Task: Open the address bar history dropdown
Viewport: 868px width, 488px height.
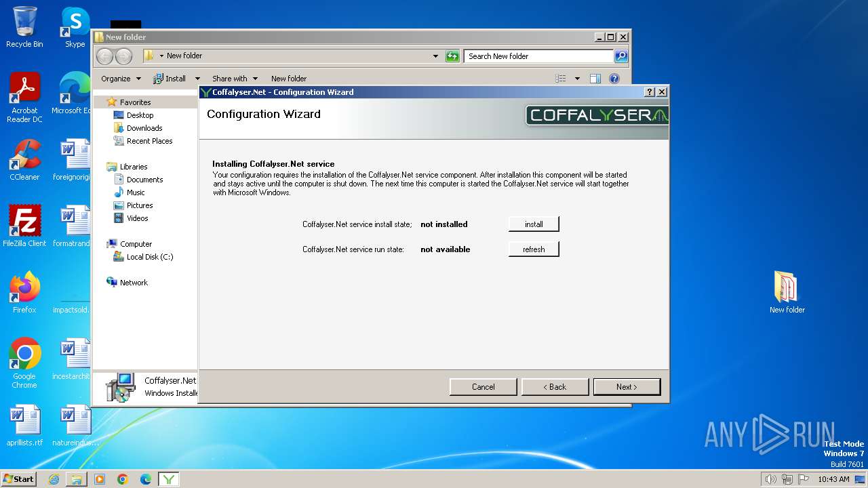Action: tap(435, 56)
